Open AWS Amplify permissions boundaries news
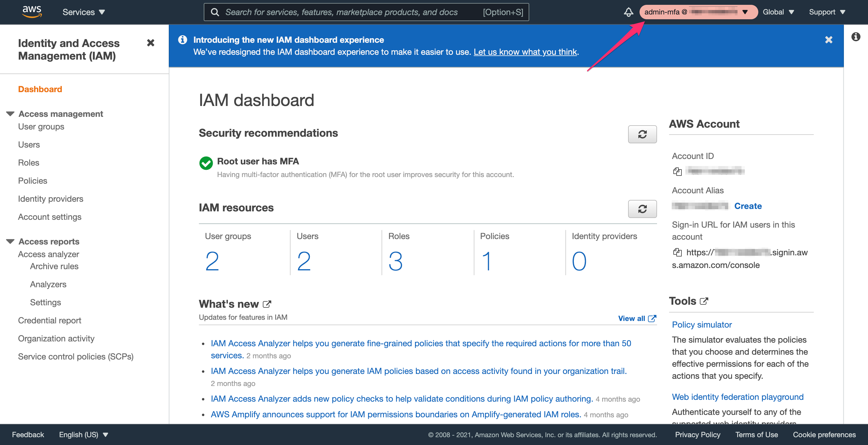Image resolution: width=868 pixels, height=445 pixels. click(x=396, y=415)
